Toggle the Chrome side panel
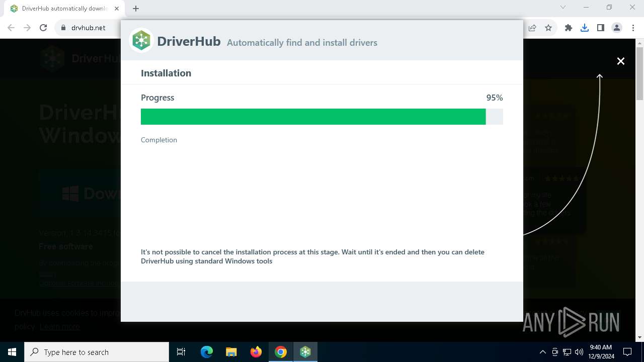 pyautogui.click(x=601, y=28)
